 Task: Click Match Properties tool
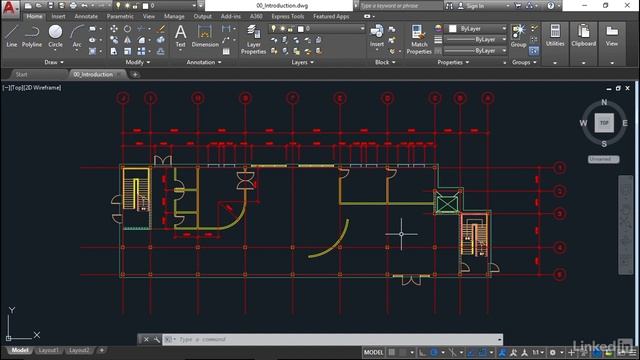(x=419, y=39)
